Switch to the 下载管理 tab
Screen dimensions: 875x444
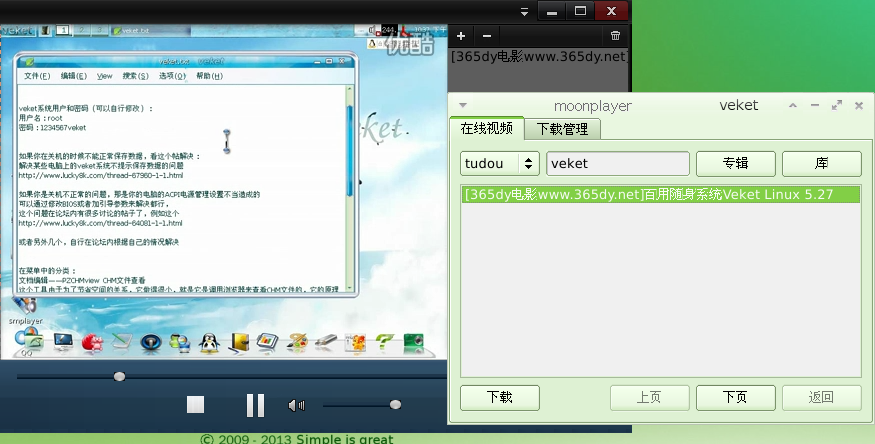[x=562, y=129]
